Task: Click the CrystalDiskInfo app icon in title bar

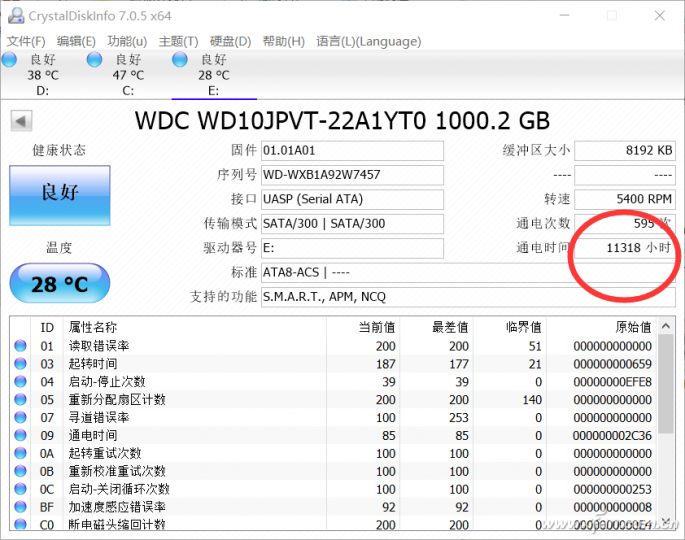Action: click(x=16, y=16)
